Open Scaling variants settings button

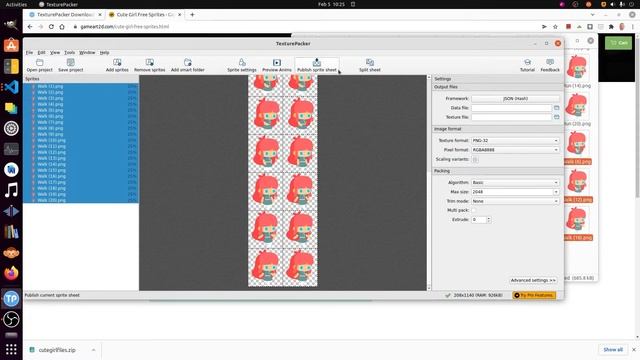pyautogui.click(x=475, y=160)
